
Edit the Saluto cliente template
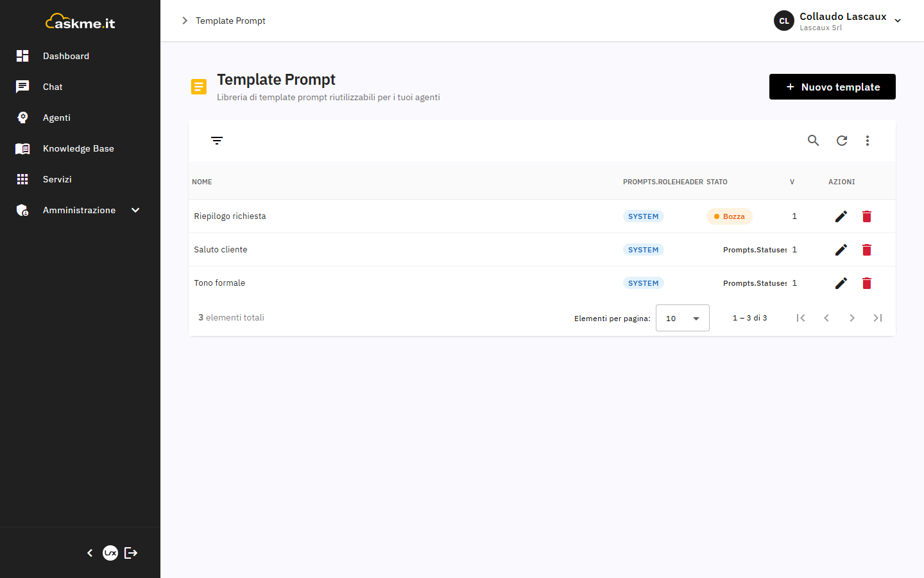coord(841,250)
